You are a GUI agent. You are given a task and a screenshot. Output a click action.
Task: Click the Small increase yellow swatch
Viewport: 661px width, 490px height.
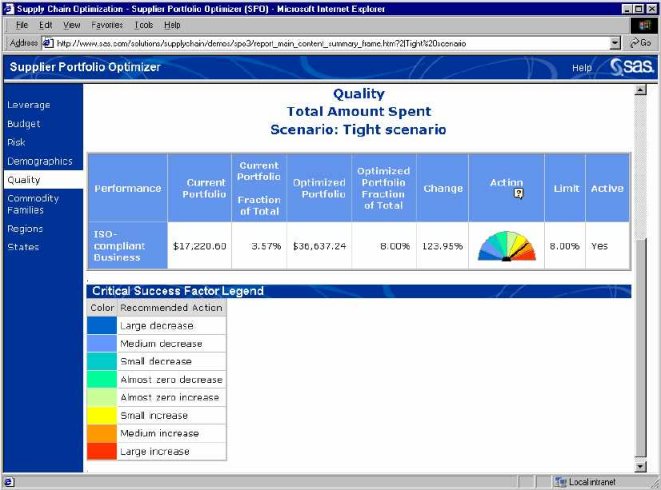click(x=102, y=415)
